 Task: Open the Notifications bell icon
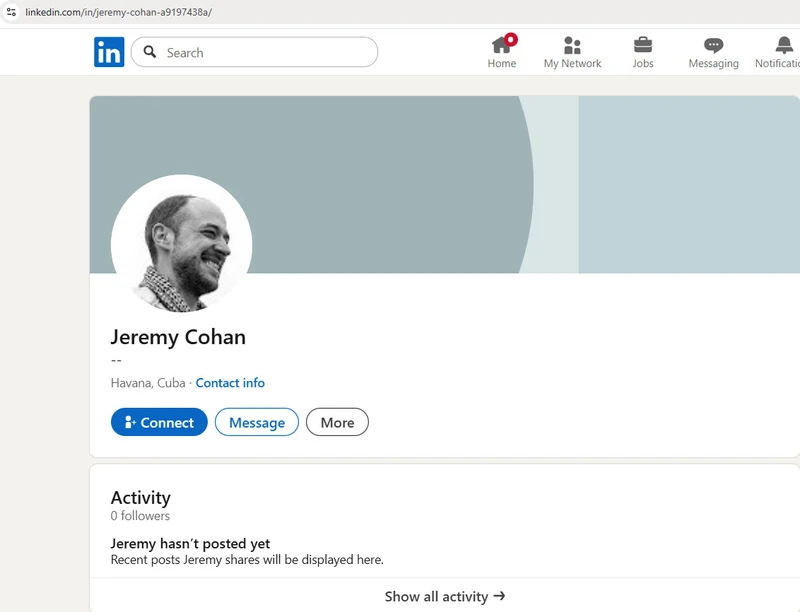[x=784, y=45]
